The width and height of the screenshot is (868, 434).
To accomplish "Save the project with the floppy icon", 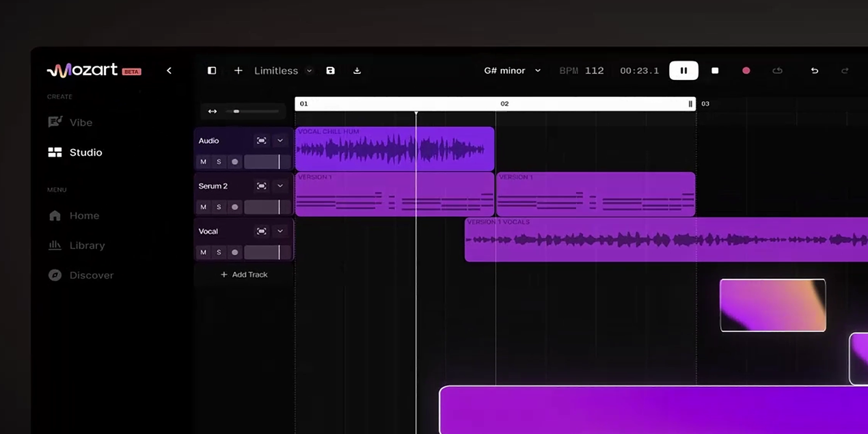I will pos(331,70).
